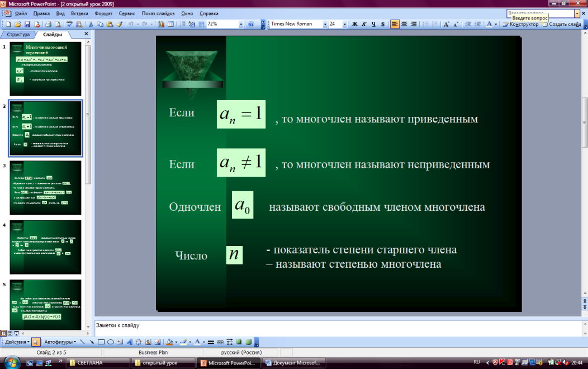
Task: Open Print Preview with magnifier page icon
Action: [58, 24]
